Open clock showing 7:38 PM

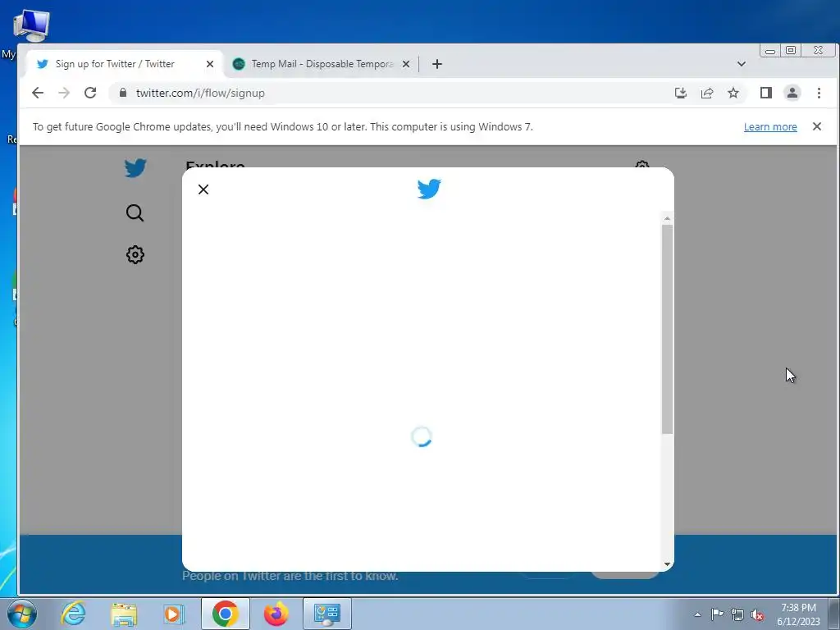[798, 614]
